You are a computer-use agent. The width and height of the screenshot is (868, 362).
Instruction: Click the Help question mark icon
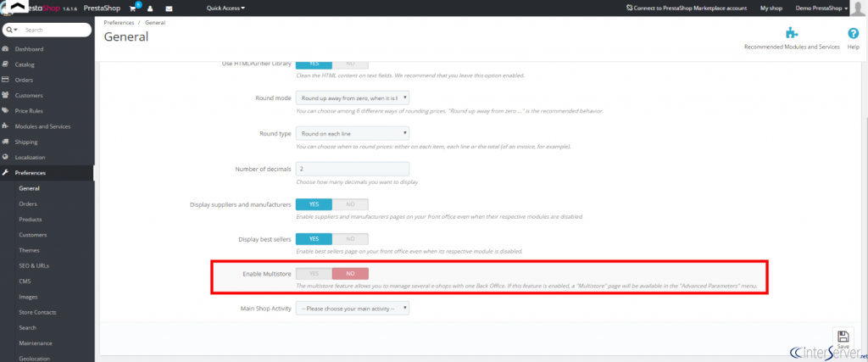click(x=853, y=33)
